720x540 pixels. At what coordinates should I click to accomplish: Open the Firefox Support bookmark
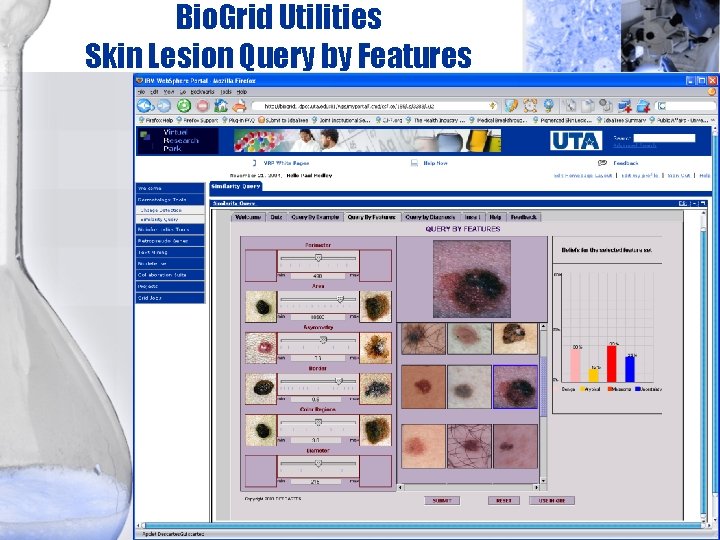click(197, 120)
